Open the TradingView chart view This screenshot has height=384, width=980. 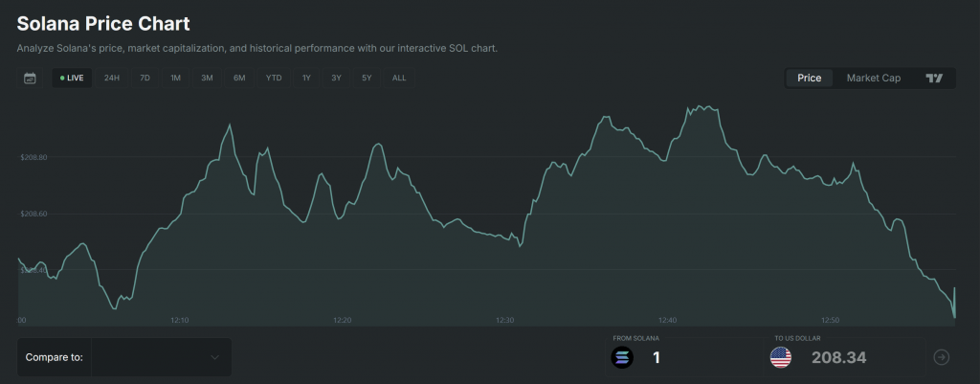click(x=934, y=78)
